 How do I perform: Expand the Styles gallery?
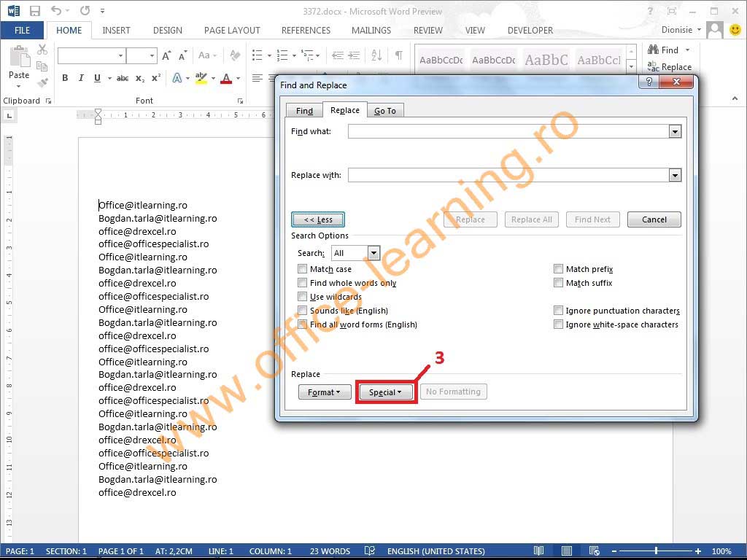pos(631,67)
